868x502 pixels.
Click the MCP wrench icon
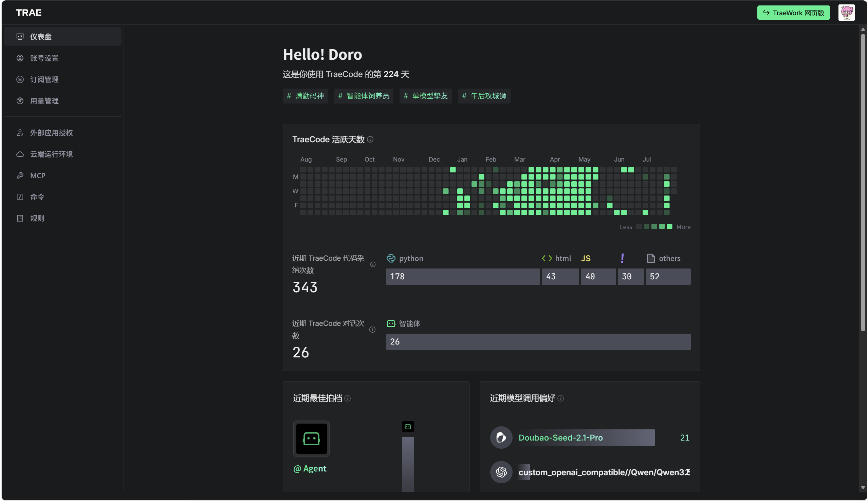pos(20,175)
